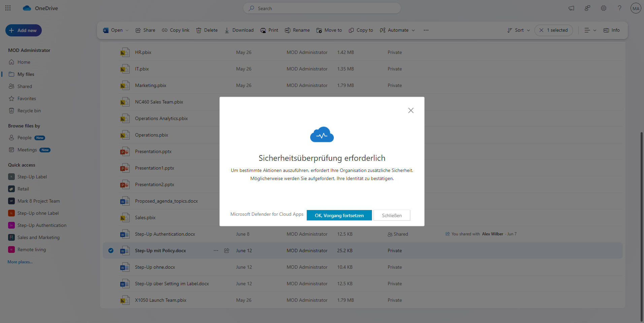Open the app launcher waffle icon
The image size is (644, 323).
(8, 8)
